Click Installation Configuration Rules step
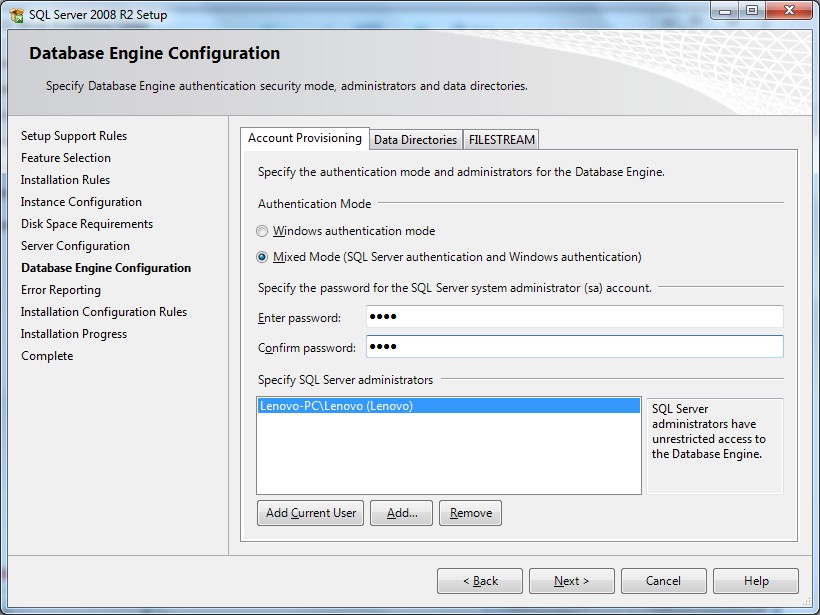The height and width of the screenshot is (615, 820). tap(104, 312)
